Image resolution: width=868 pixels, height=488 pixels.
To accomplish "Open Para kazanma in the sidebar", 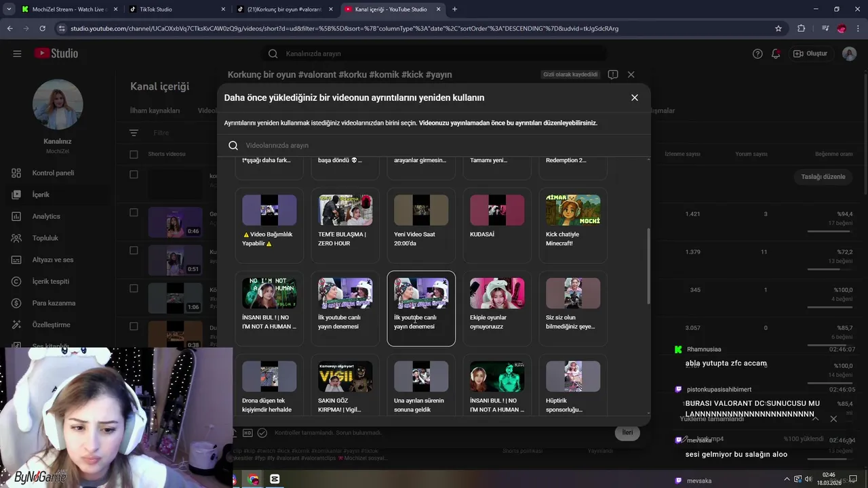I will pyautogui.click(x=57, y=303).
